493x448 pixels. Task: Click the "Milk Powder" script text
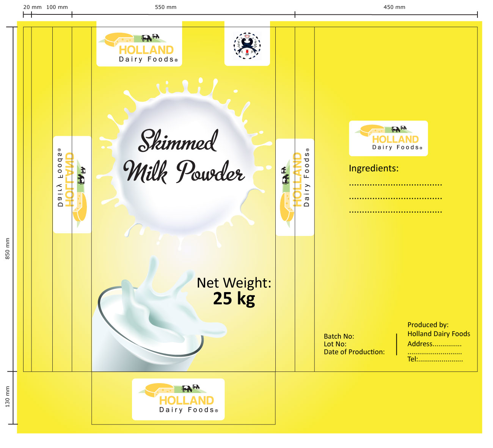click(x=184, y=172)
